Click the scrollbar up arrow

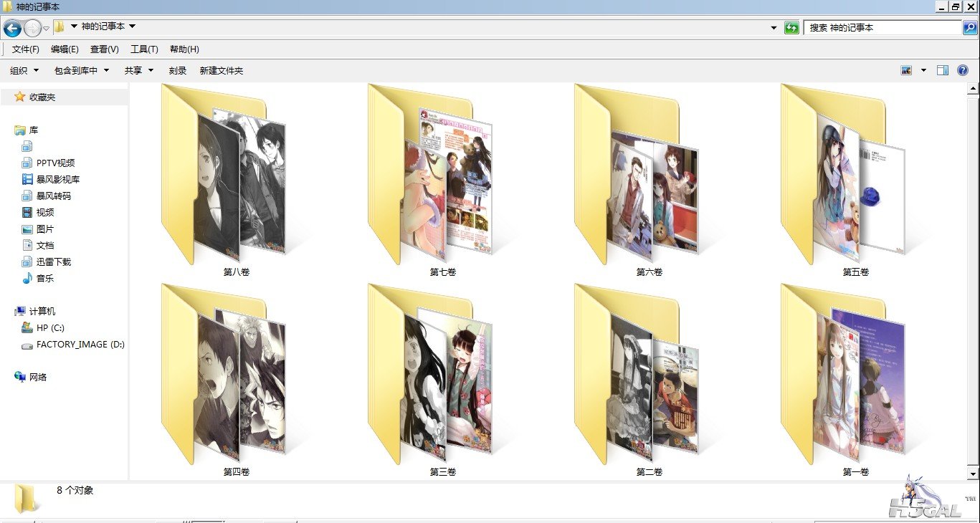(973, 89)
